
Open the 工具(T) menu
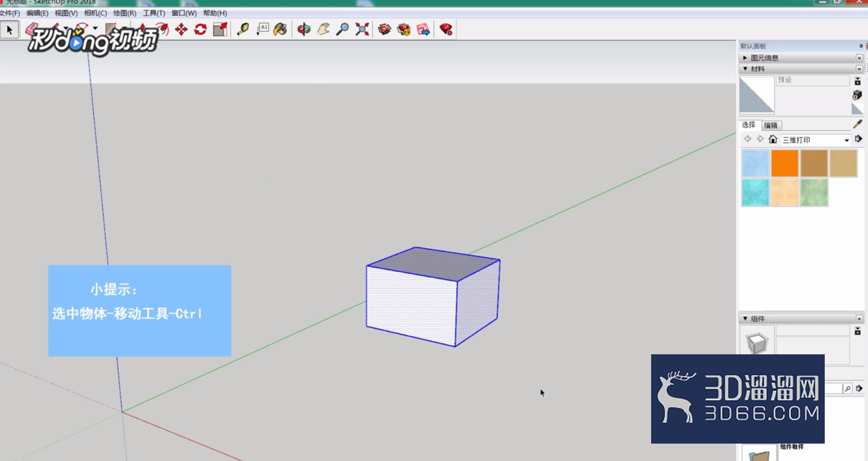point(153,13)
